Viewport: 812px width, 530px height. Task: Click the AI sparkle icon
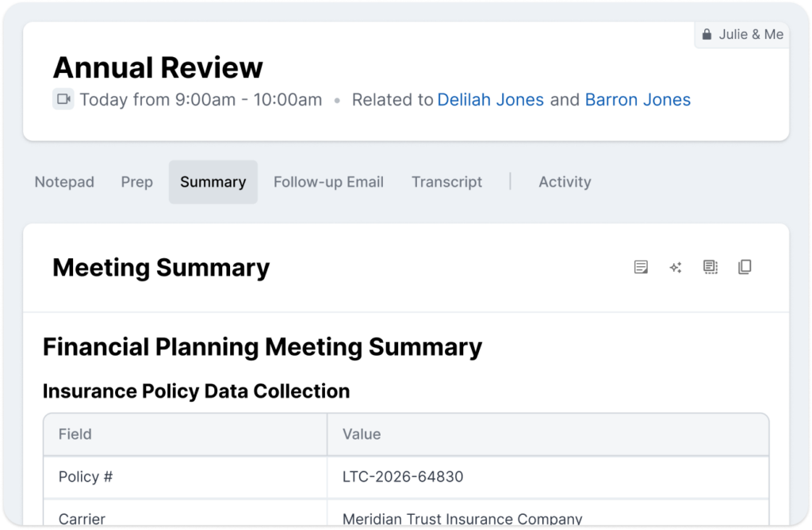[676, 267]
